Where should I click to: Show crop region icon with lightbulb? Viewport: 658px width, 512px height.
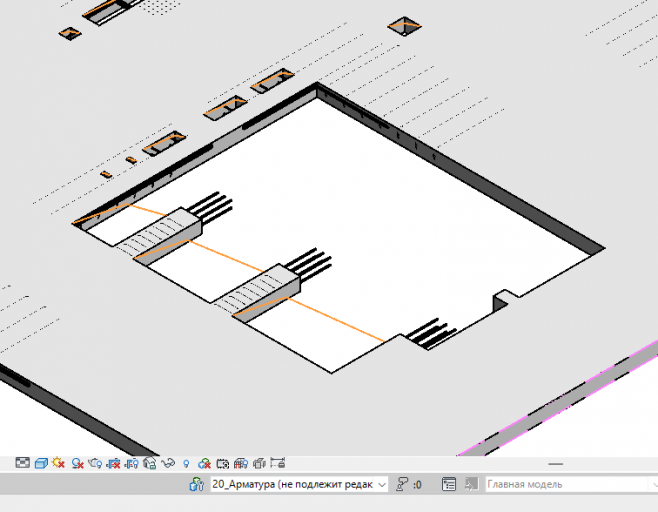(132, 463)
